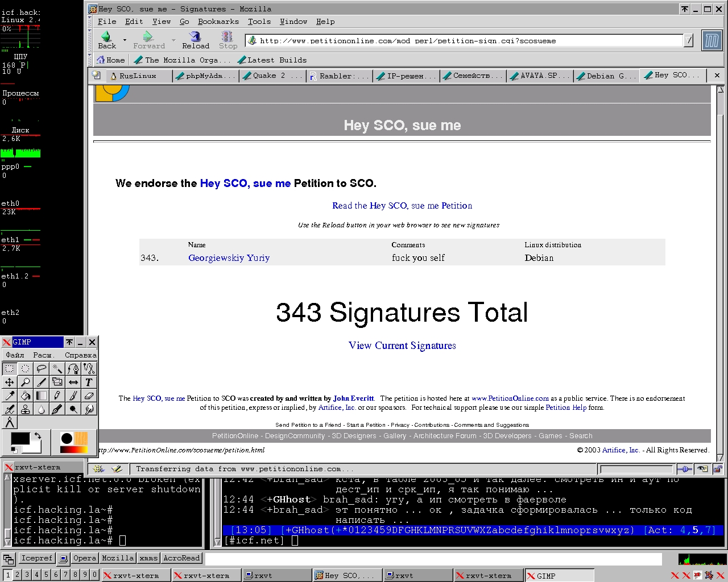Image resolution: width=728 pixels, height=582 pixels.
Task: Select the Bucket Fill tool in GIMP
Action: pos(26,396)
